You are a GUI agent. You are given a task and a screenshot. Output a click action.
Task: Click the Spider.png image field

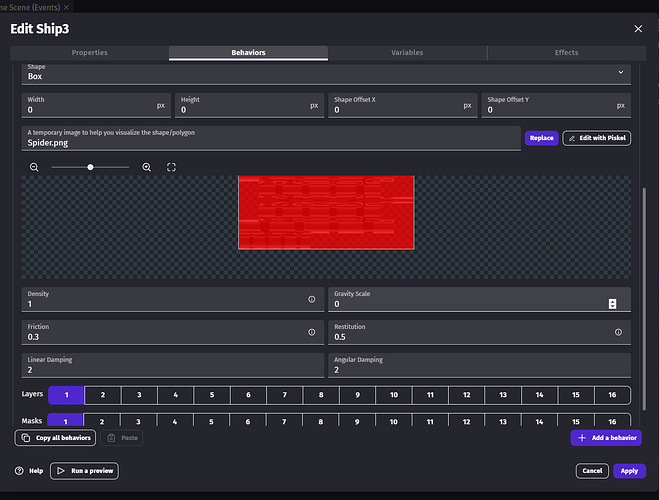pyautogui.click(x=271, y=138)
